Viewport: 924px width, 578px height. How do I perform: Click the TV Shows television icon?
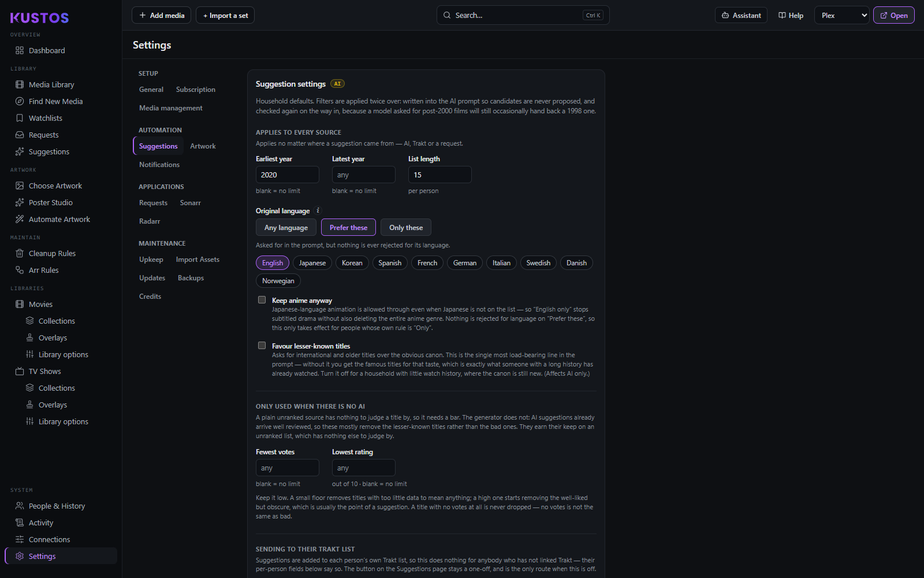20,371
